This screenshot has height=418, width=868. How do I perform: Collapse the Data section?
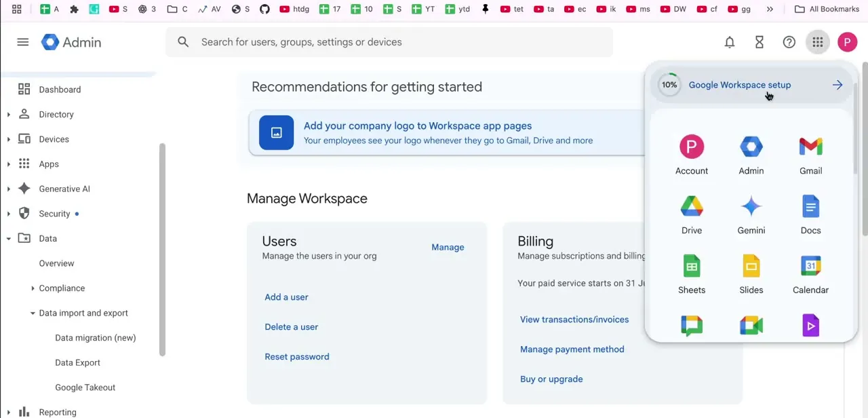pyautogui.click(x=8, y=239)
